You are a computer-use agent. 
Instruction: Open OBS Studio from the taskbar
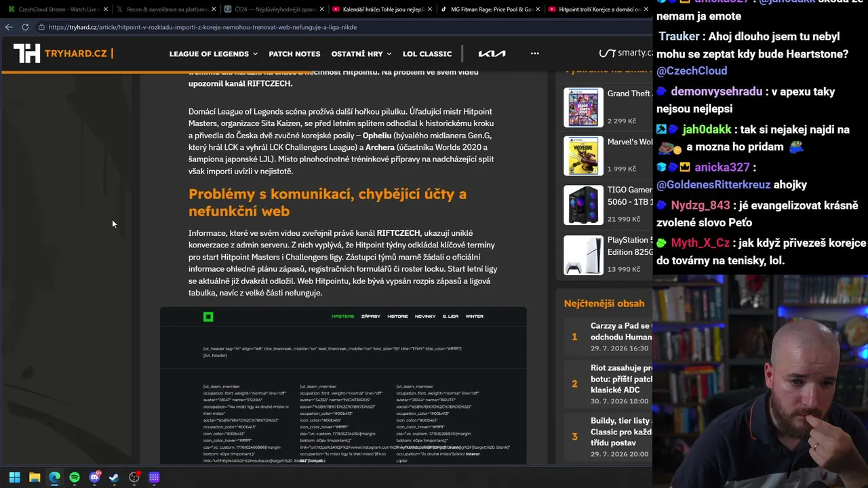click(134, 477)
